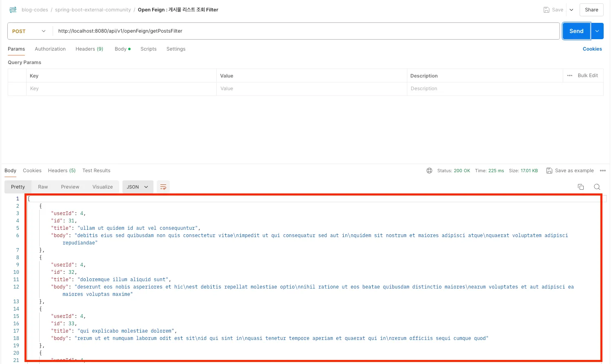Open the spring-boot-external-community breadcrumb

click(x=93, y=10)
